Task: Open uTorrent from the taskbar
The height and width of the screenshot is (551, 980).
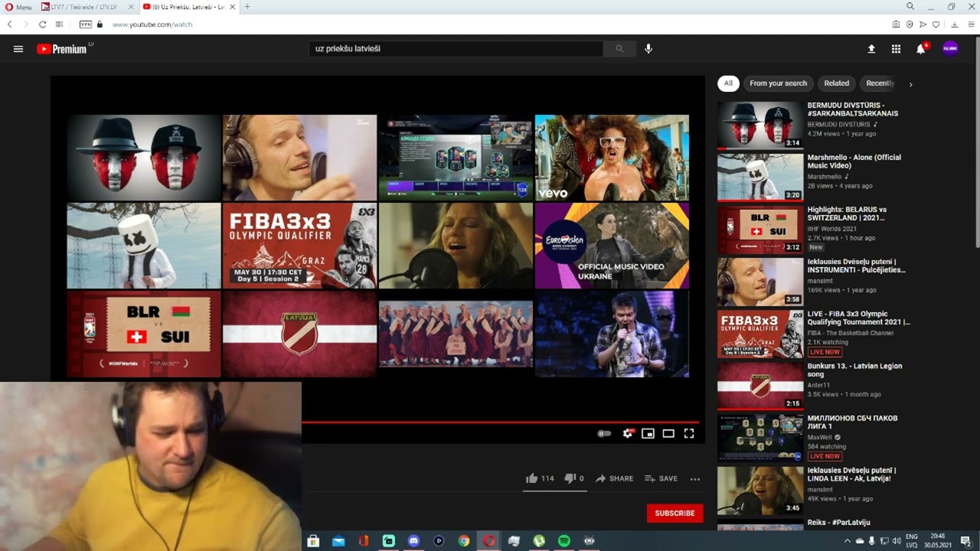Action: pos(539,541)
